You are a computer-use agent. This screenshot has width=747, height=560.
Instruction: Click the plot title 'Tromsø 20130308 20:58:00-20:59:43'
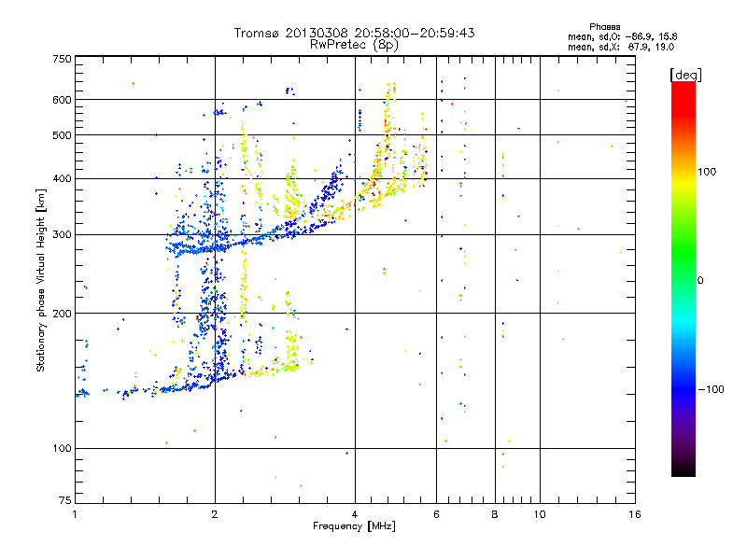[354, 33]
